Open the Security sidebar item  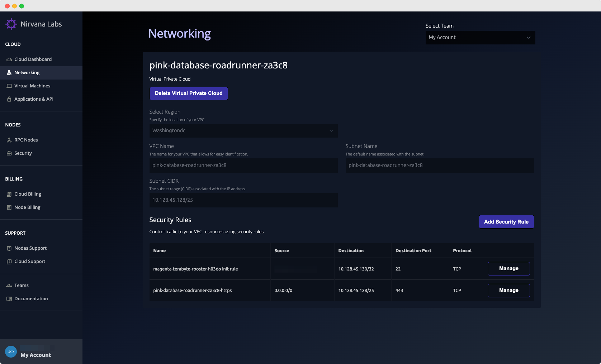coord(41,153)
